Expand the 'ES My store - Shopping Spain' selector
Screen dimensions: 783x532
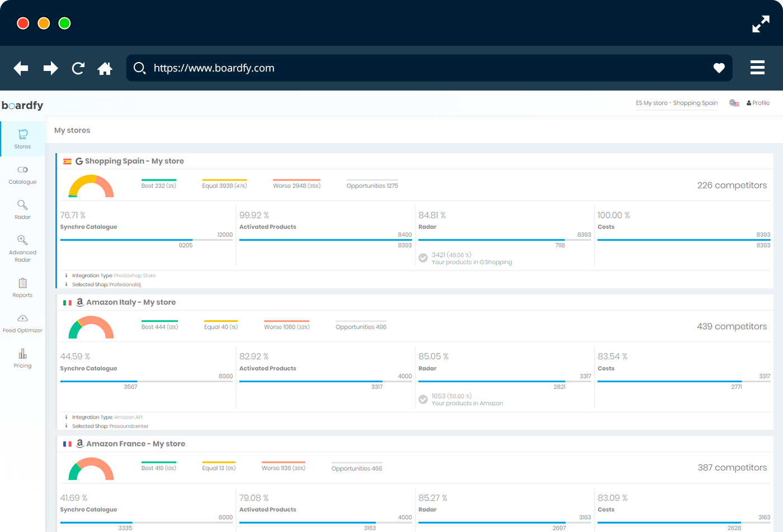677,103
